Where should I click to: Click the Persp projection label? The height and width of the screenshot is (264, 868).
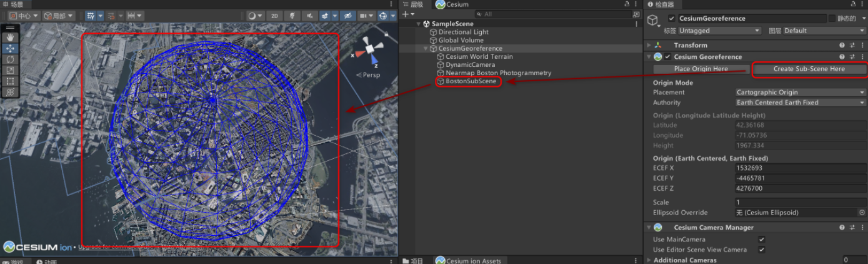[x=367, y=75]
